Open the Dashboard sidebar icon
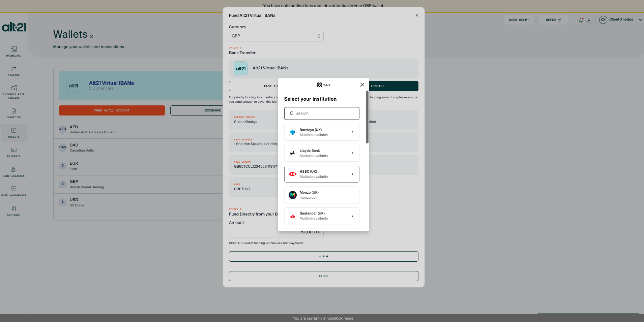This screenshot has height=330, width=644. point(13,51)
